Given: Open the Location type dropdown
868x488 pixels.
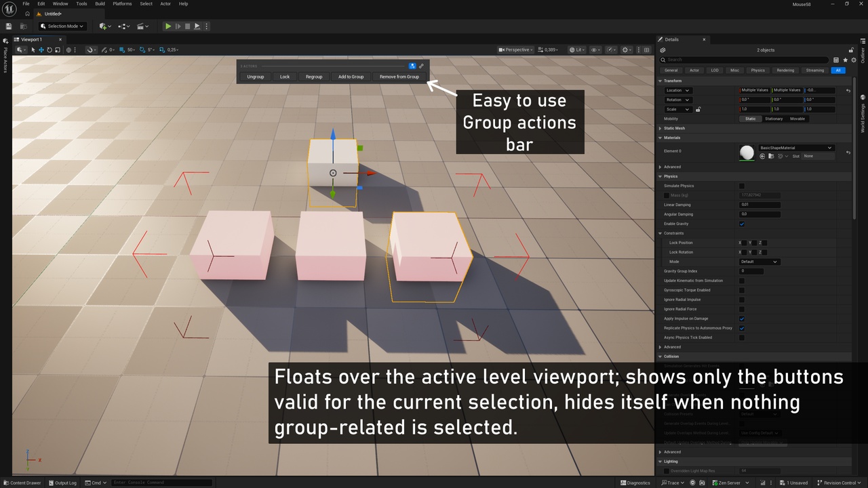Looking at the screenshot, I should click(x=677, y=90).
